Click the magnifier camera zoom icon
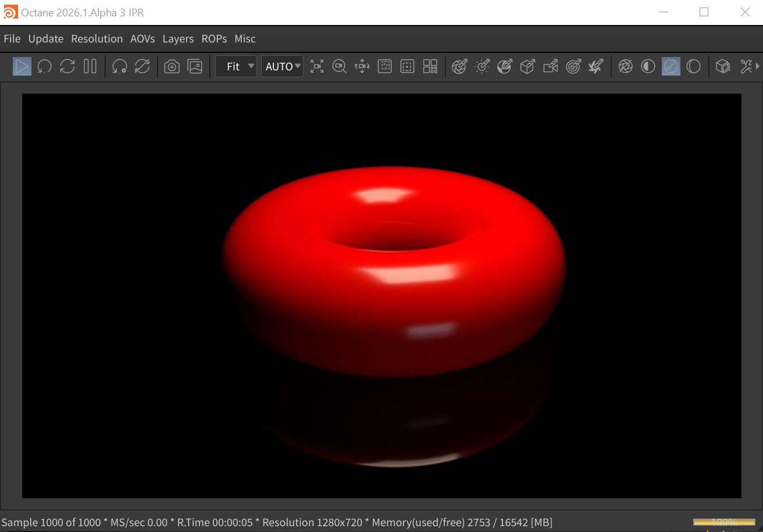The height and width of the screenshot is (532, 763). [339, 66]
